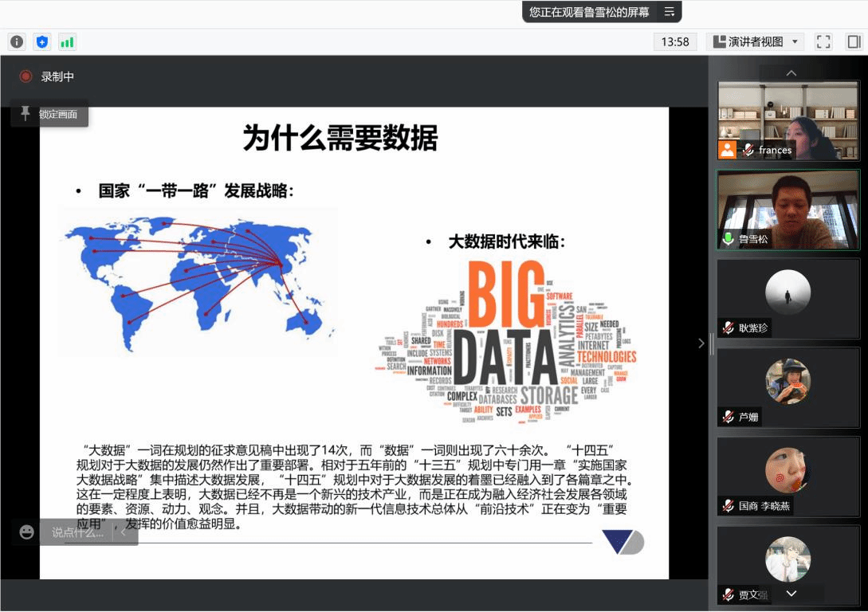
Task: Open the 演讲者视图 view dropdown
Action: (x=756, y=41)
